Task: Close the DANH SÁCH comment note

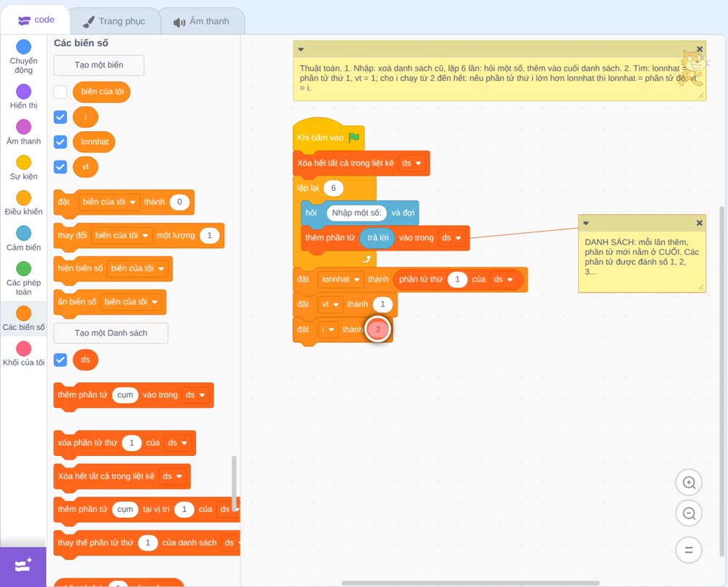Action: pyautogui.click(x=699, y=223)
